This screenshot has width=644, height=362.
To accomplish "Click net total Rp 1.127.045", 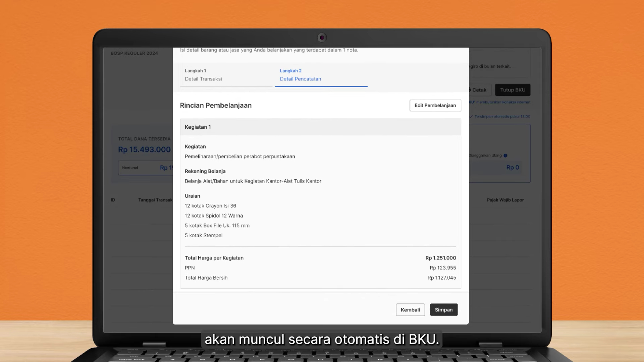I will tap(442, 278).
